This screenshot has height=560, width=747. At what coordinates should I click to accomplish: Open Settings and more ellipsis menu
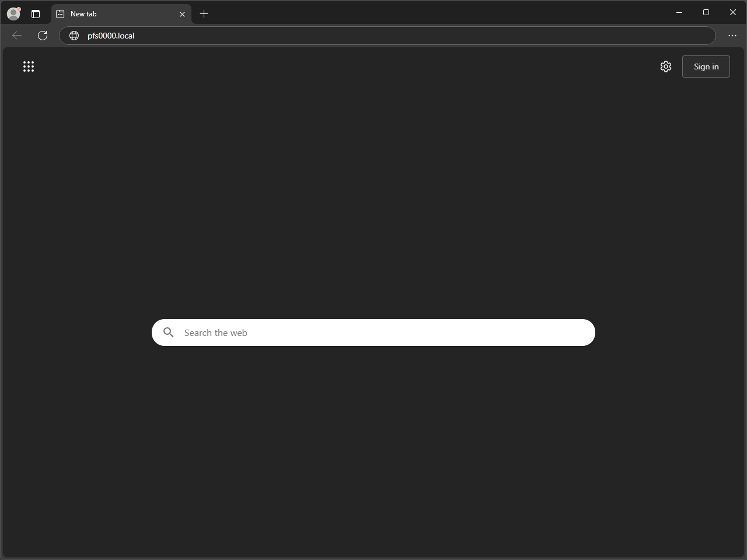pos(732,36)
